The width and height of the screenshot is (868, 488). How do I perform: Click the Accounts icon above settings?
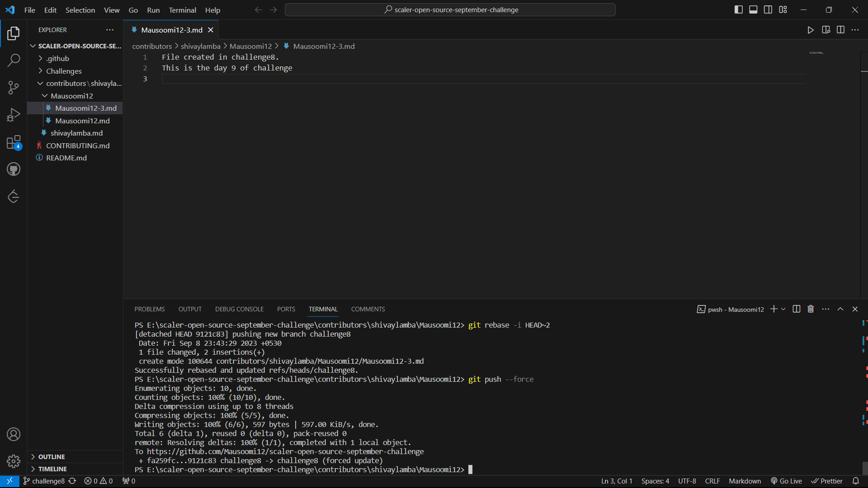coord(14,434)
